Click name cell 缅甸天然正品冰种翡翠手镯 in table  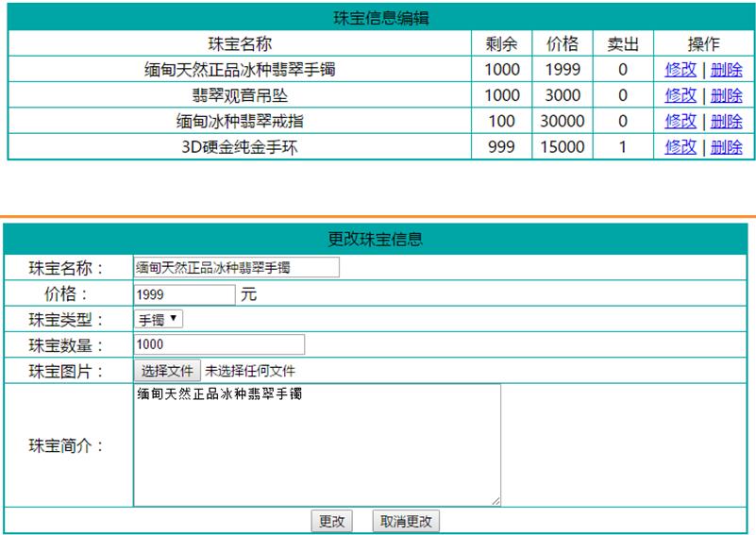[240, 70]
